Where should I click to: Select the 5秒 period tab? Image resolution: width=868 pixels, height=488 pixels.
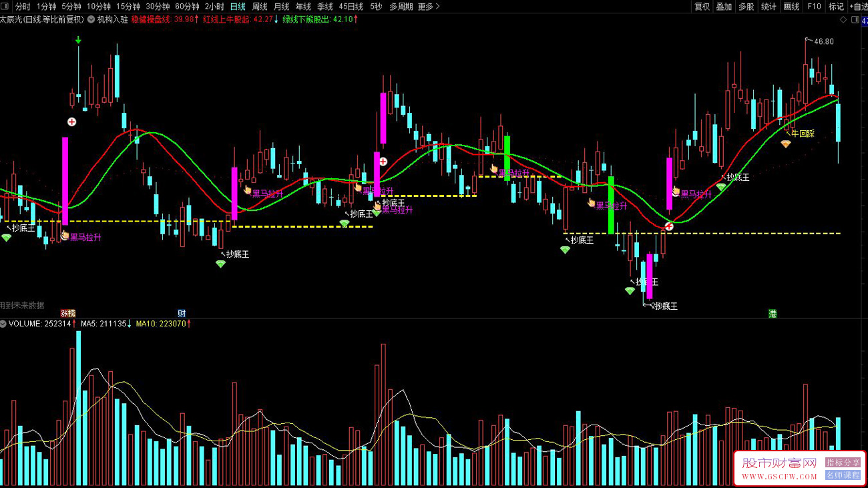coord(376,7)
